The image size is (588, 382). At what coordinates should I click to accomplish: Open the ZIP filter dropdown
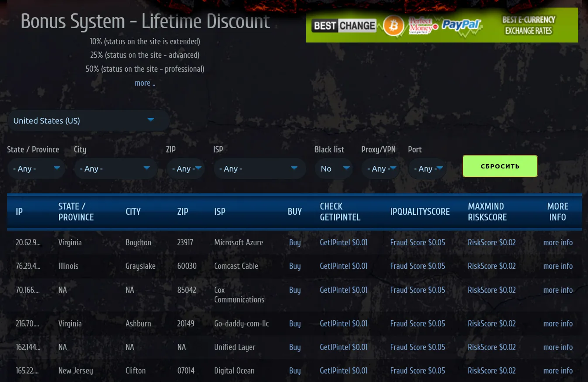pyautogui.click(x=186, y=169)
